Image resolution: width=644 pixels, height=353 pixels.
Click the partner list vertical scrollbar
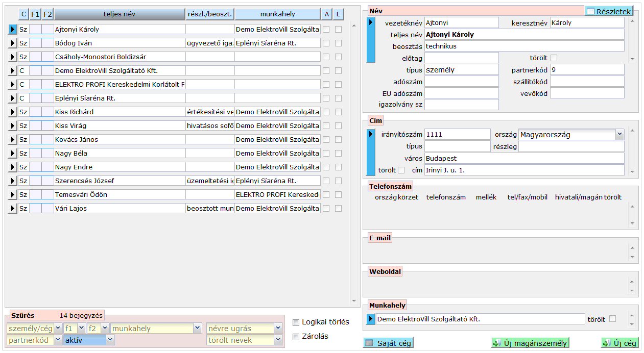point(353,162)
